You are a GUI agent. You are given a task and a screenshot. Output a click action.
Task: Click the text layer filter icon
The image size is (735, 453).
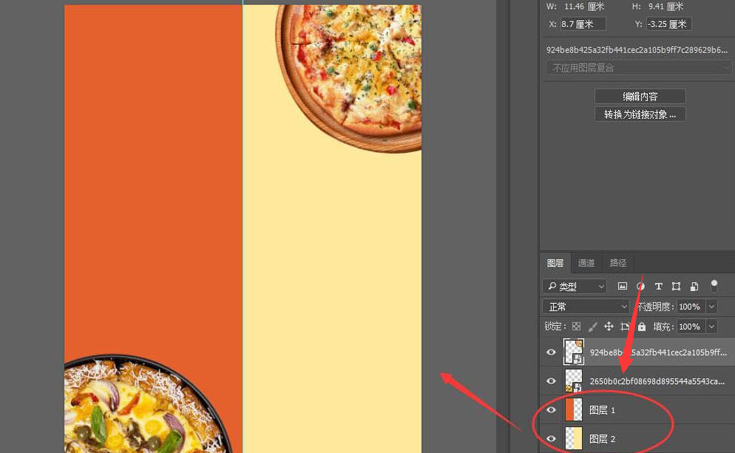click(658, 287)
